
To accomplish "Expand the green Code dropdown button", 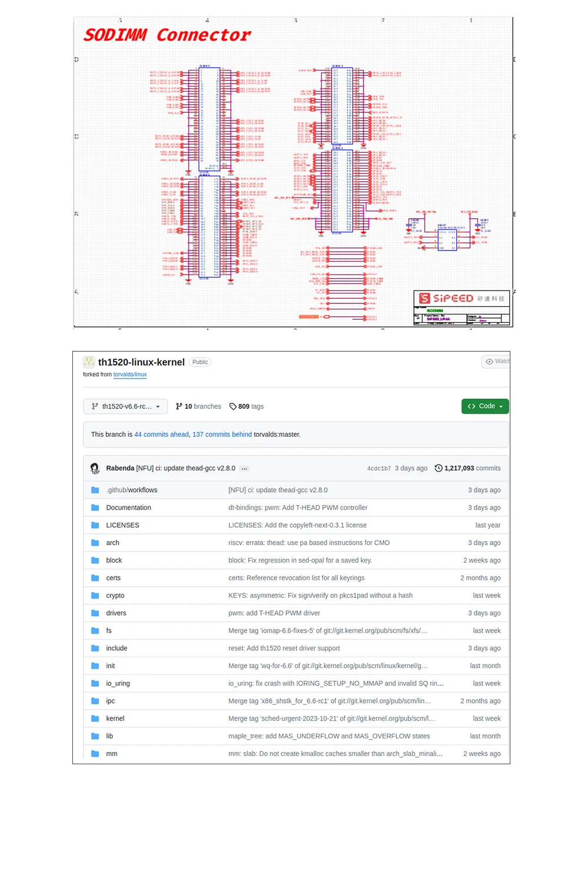I will pos(485,406).
